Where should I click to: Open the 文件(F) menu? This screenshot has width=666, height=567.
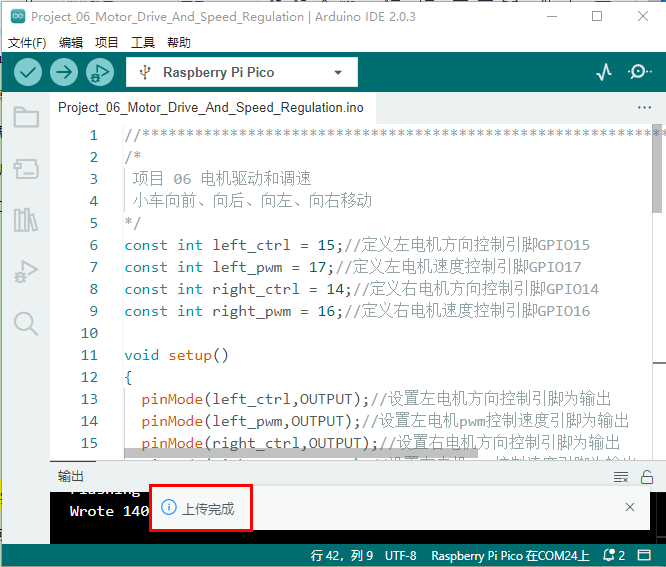pyautogui.click(x=27, y=42)
